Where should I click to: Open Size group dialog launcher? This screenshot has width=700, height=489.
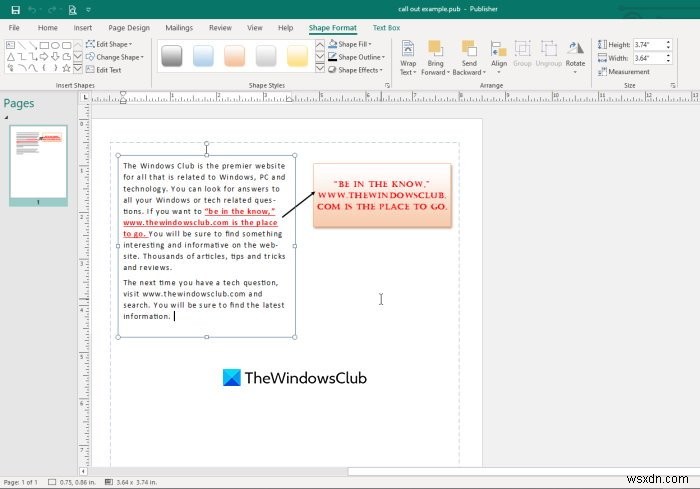tap(673, 85)
